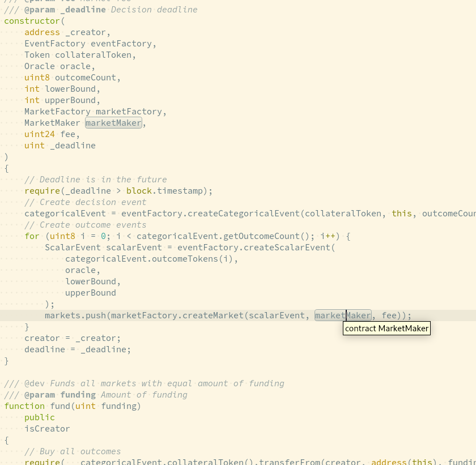476x465 pixels.
Task: Click 'upperBound' in the int parameter line
Action: (x=70, y=100)
